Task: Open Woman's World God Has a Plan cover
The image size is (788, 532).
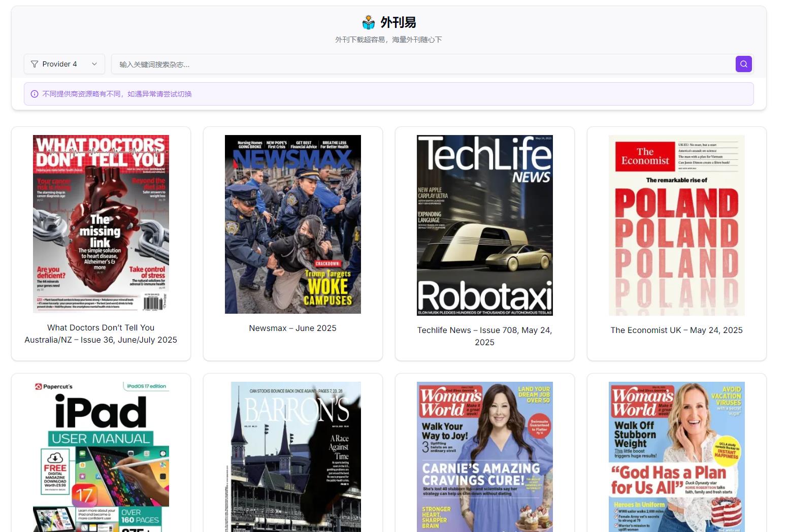Action: pos(676,457)
